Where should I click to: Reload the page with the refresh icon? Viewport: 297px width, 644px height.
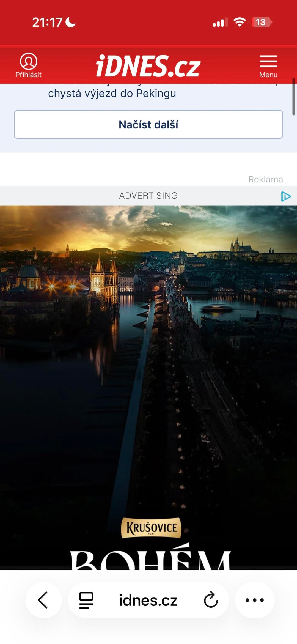point(211,600)
